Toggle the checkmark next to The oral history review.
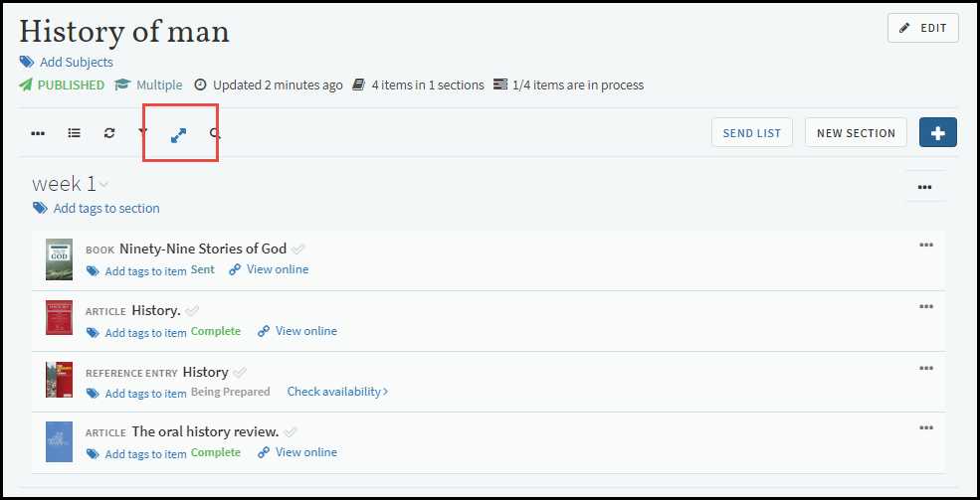This screenshot has height=500, width=980. tap(291, 432)
